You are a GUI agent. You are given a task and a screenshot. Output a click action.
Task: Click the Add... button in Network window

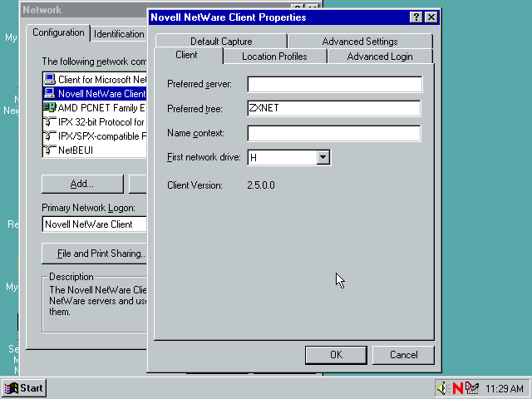coord(82,184)
